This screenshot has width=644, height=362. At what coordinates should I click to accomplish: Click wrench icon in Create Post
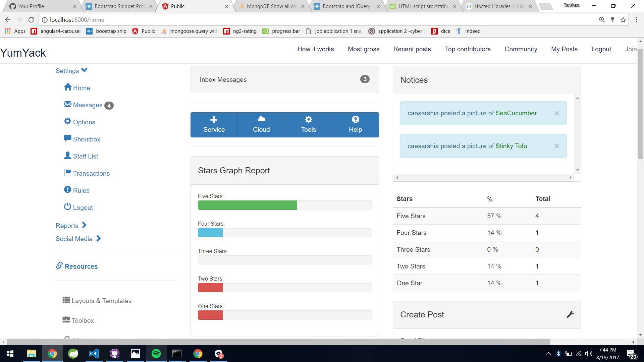tap(570, 314)
